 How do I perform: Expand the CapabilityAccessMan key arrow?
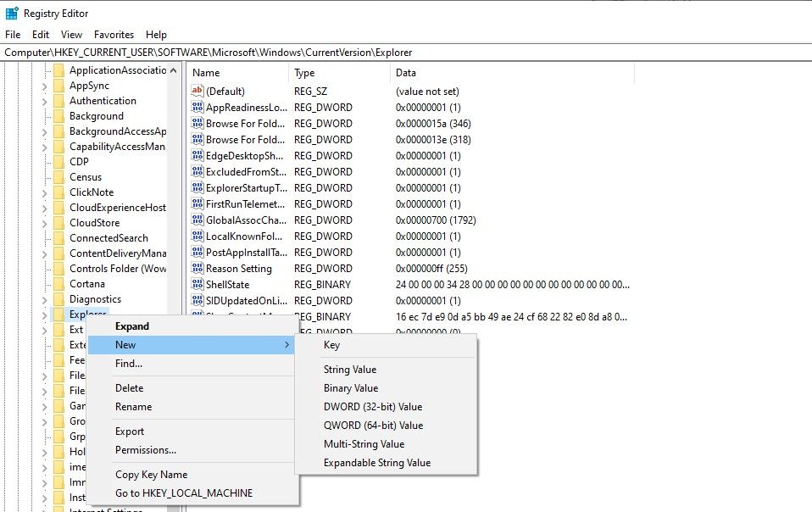(45, 147)
